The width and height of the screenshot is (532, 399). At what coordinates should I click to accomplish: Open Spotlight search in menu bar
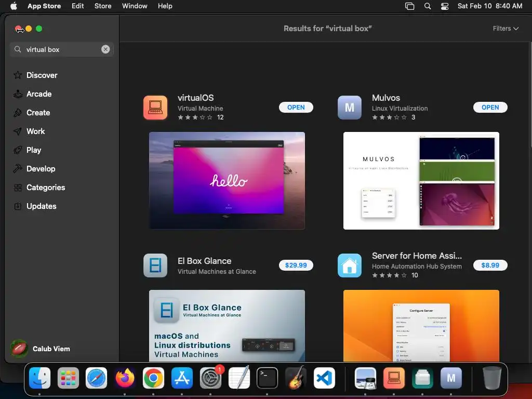[x=428, y=6]
